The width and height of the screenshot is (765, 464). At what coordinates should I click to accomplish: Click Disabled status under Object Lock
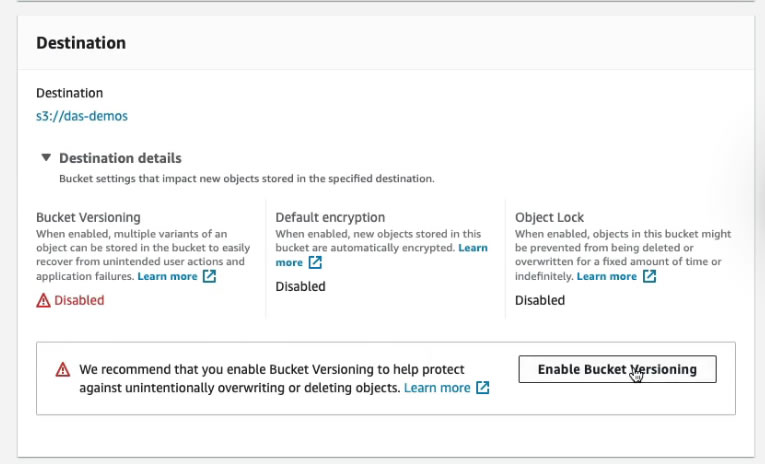pos(540,300)
